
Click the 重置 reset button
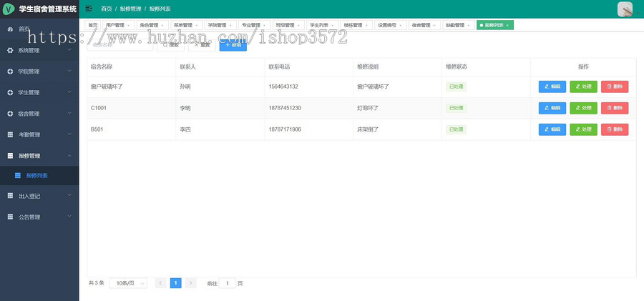click(x=202, y=45)
